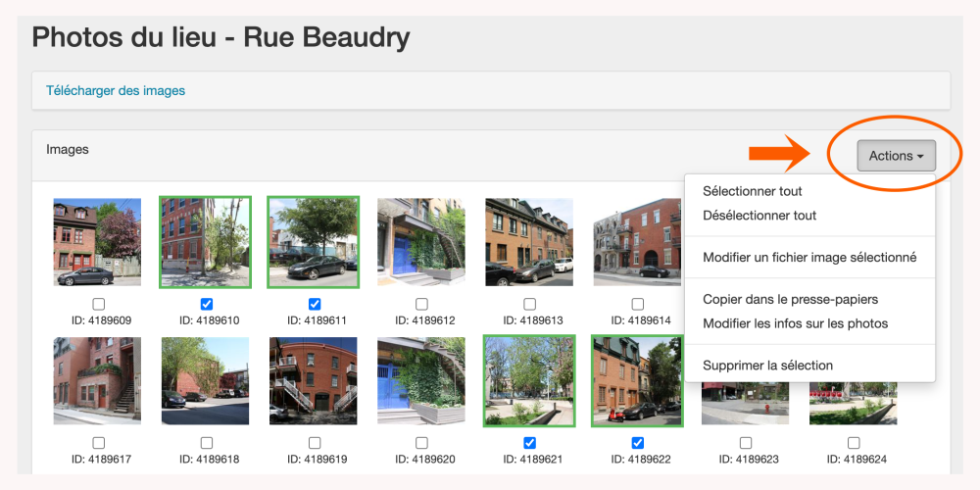This screenshot has height=490, width=980.
Task: Click the thumbnail of photo 4189617
Action: point(98,381)
